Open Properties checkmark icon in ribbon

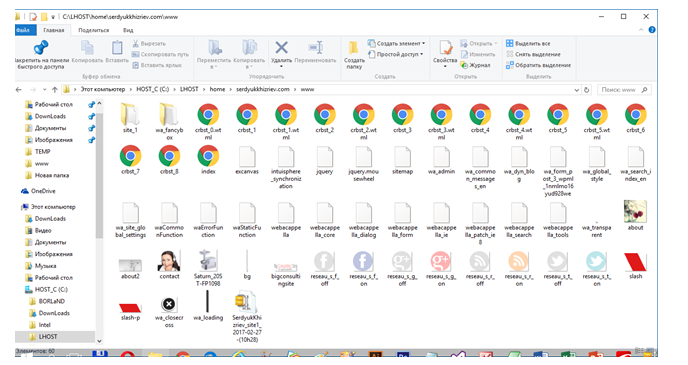coord(445,48)
